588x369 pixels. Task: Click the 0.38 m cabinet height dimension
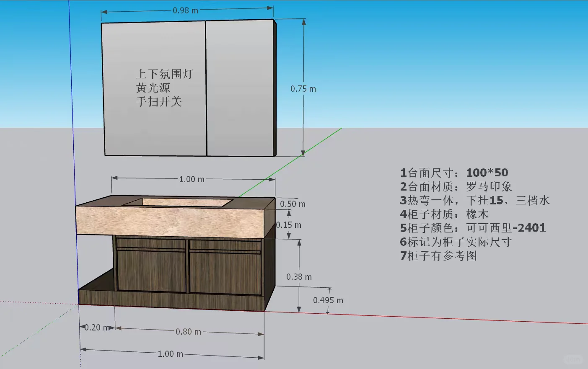pyautogui.click(x=298, y=276)
